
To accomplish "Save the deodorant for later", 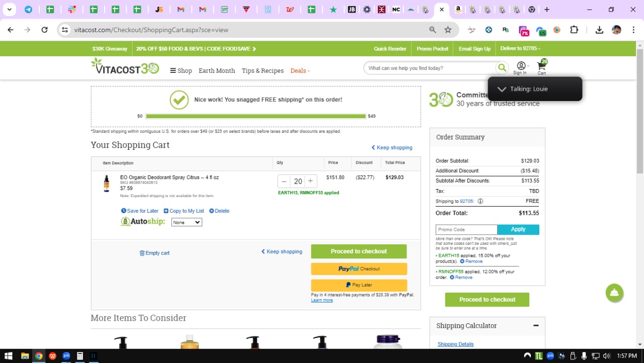I will tap(140, 211).
